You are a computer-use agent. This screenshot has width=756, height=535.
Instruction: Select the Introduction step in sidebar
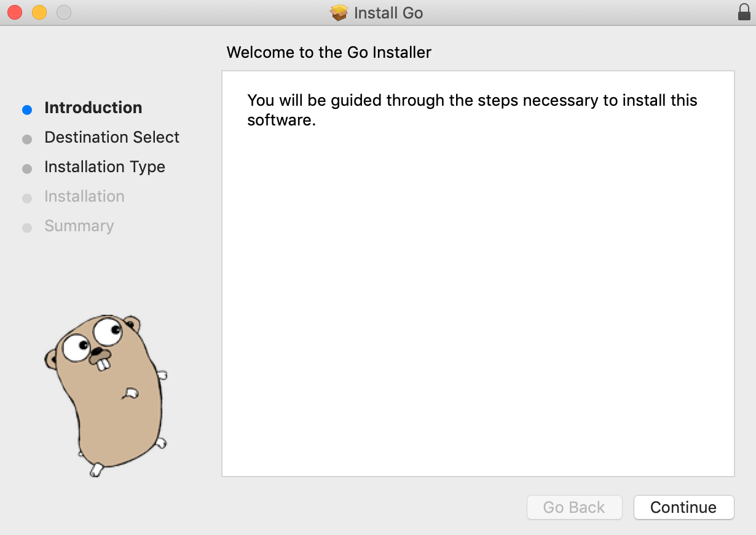[93, 108]
